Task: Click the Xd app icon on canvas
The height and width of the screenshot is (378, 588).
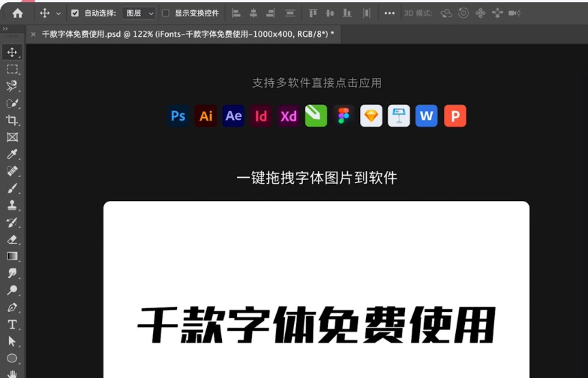Action: (289, 116)
